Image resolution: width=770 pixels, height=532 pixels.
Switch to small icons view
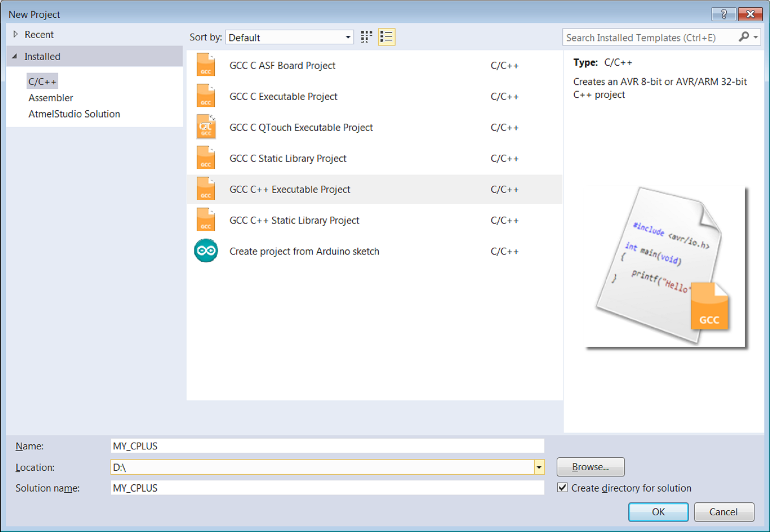coord(366,37)
